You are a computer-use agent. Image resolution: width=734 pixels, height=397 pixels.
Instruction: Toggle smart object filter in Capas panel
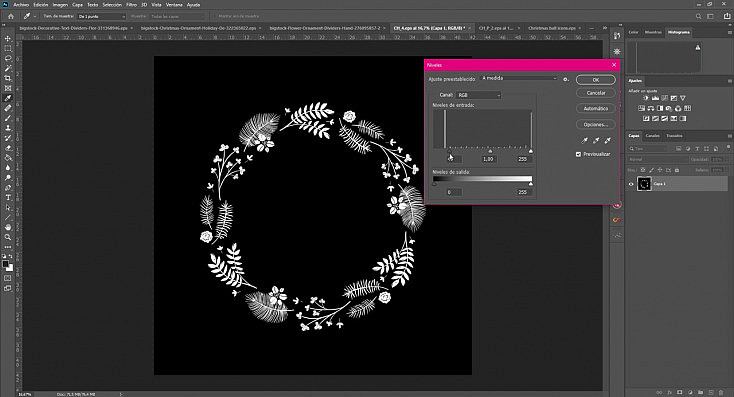coord(716,148)
